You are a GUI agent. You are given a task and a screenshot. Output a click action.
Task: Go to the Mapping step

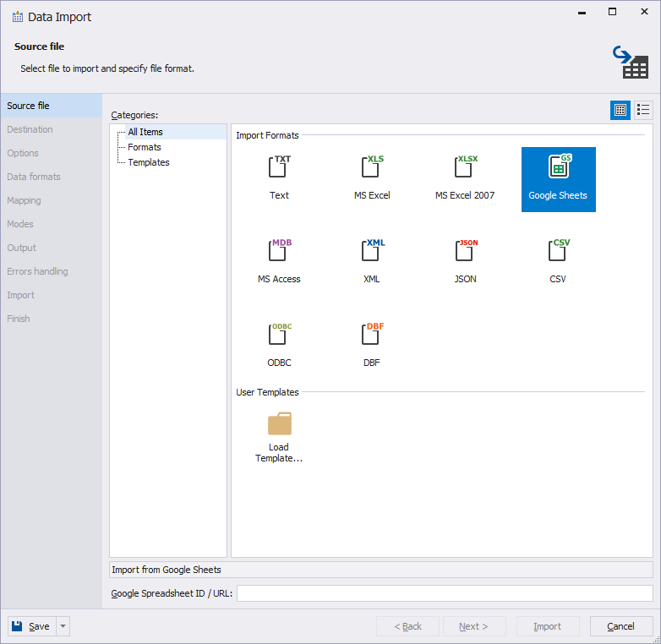pos(51,200)
